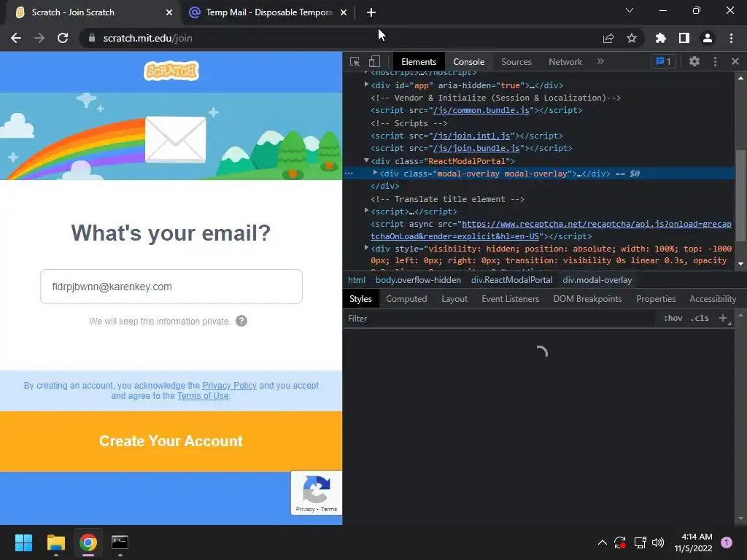Image resolution: width=747 pixels, height=560 pixels.
Task: Open the Terms of Use link
Action: 203,396
